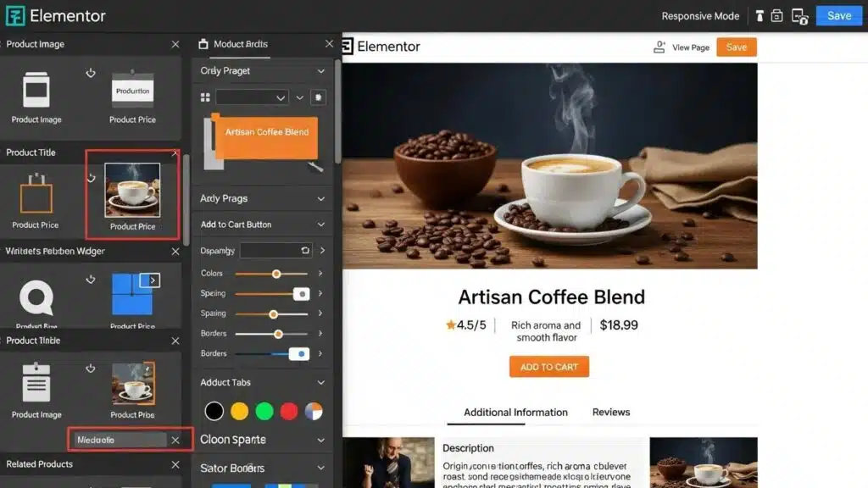Switch to the Additional Information tab
Image resolution: width=868 pixels, height=488 pixels.
(x=515, y=413)
